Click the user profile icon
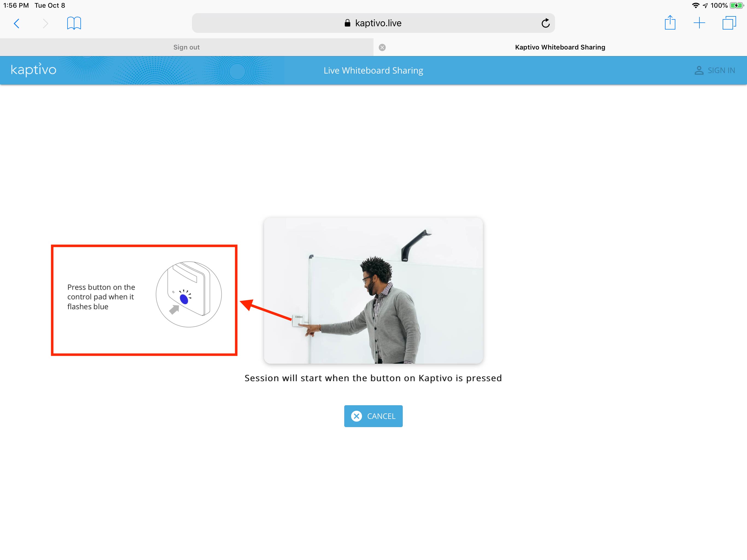Viewport: 747px width, 560px height. 699,70
